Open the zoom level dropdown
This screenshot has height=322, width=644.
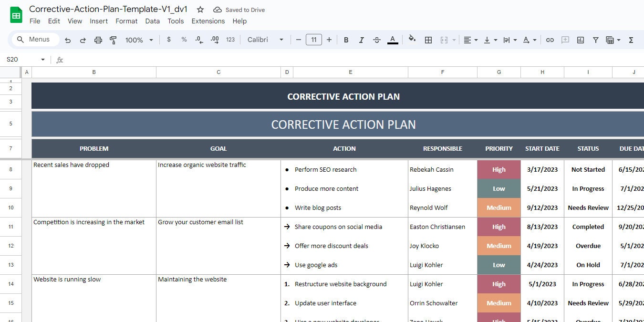(139, 40)
